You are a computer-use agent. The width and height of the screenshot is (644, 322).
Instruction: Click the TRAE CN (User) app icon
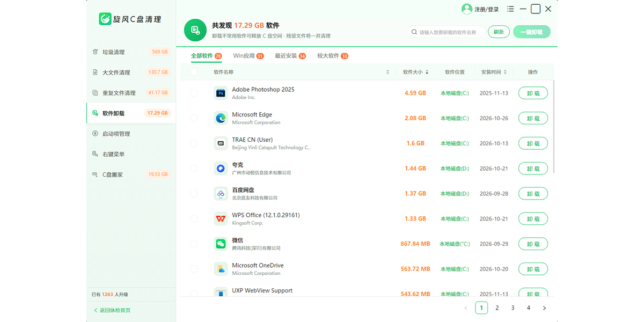pyautogui.click(x=221, y=143)
